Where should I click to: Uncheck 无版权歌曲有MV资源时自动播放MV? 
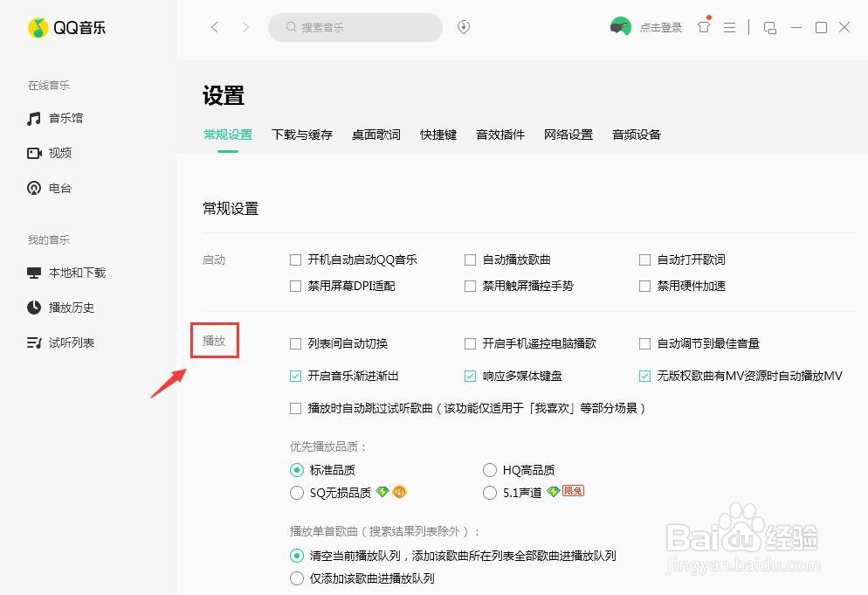pyautogui.click(x=645, y=377)
